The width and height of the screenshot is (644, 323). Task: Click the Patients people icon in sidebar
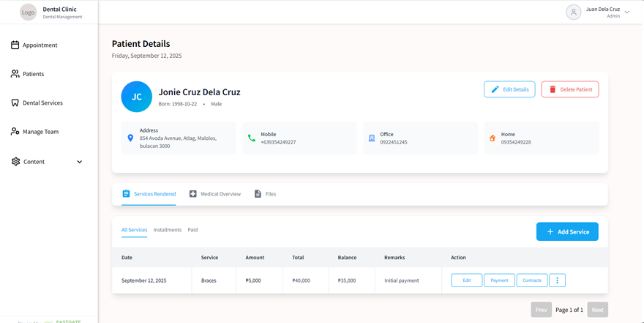click(15, 74)
